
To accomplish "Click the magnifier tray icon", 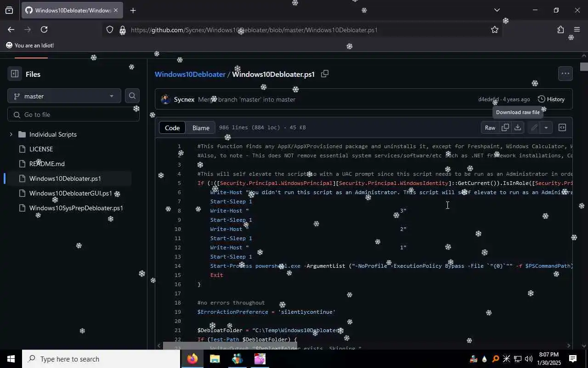I will tap(495, 359).
